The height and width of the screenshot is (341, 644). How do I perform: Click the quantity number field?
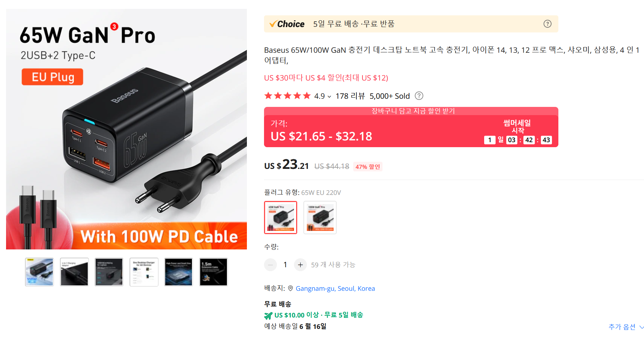[285, 265]
